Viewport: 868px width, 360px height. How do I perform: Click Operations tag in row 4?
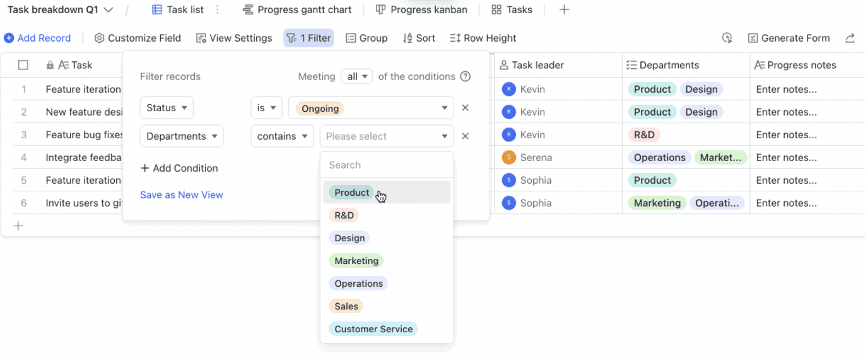660,157
